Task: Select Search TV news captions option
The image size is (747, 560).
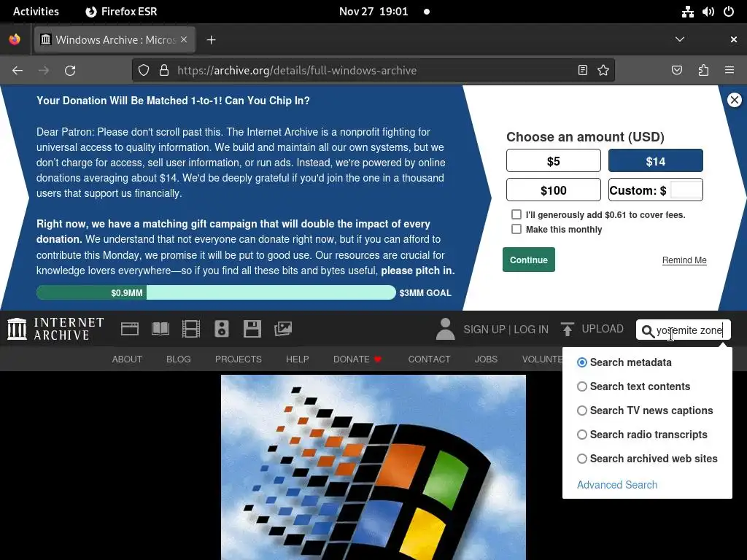Action: [x=581, y=411]
